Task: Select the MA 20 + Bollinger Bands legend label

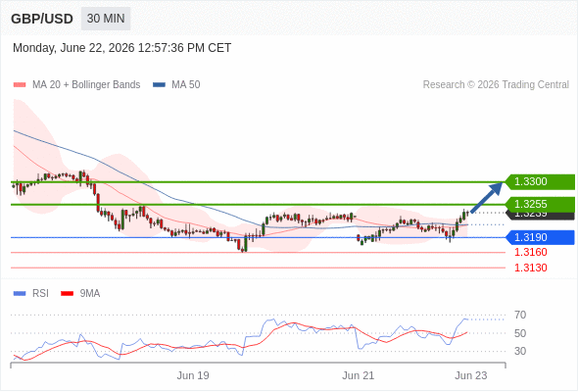Action: [86, 85]
